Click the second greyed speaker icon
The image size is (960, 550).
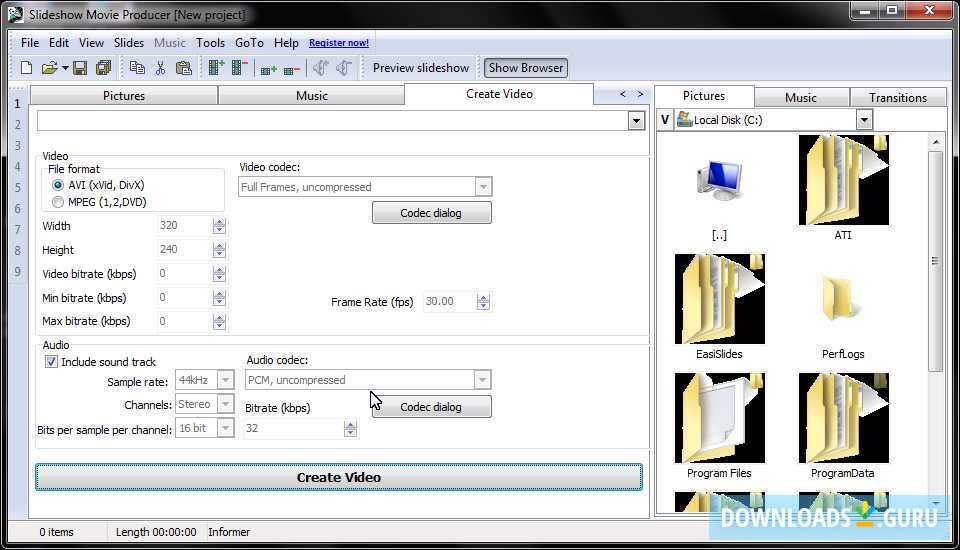pyautogui.click(x=344, y=68)
